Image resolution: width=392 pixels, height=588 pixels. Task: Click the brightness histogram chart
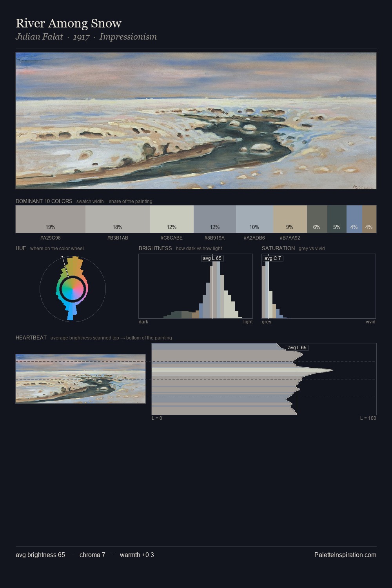[x=196, y=286]
